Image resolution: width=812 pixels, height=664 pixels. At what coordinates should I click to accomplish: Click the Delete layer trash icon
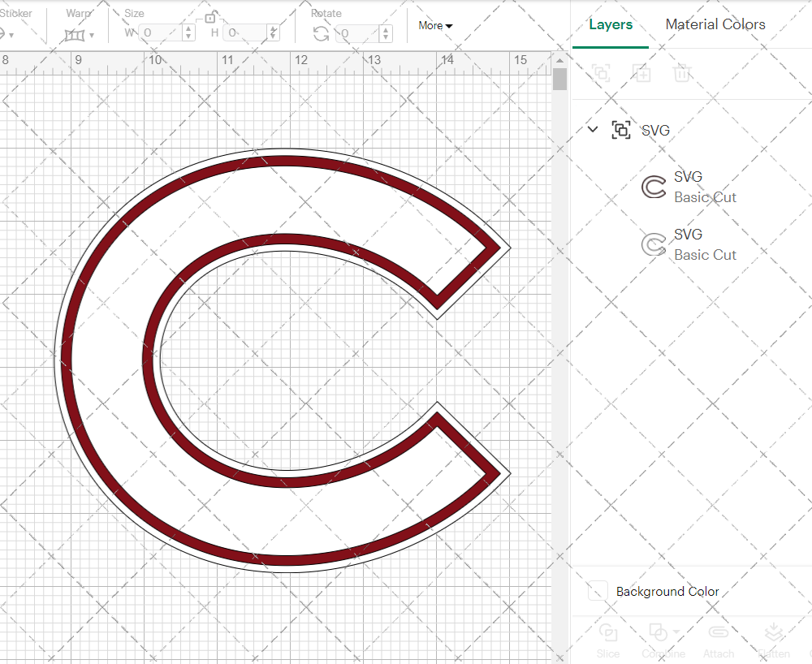tap(682, 73)
